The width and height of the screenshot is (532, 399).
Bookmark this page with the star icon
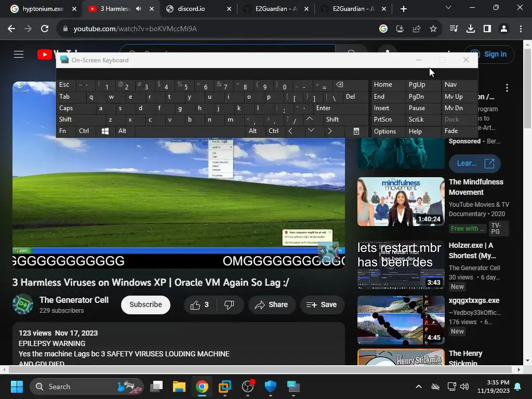coord(433,29)
